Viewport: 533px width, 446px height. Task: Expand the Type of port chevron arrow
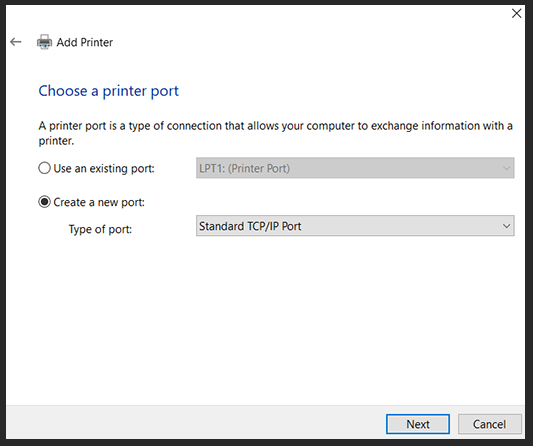click(x=506, y=226)
